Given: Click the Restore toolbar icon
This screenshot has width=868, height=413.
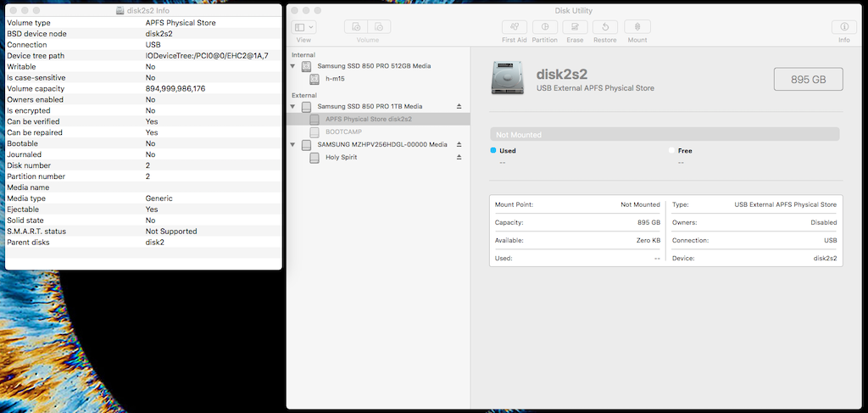Looking at the screenshot, I should 605,27.
